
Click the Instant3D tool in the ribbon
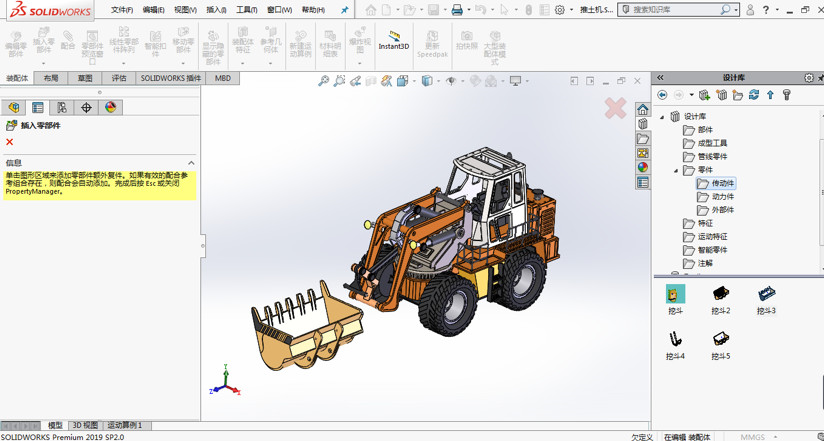click(393, 40)
